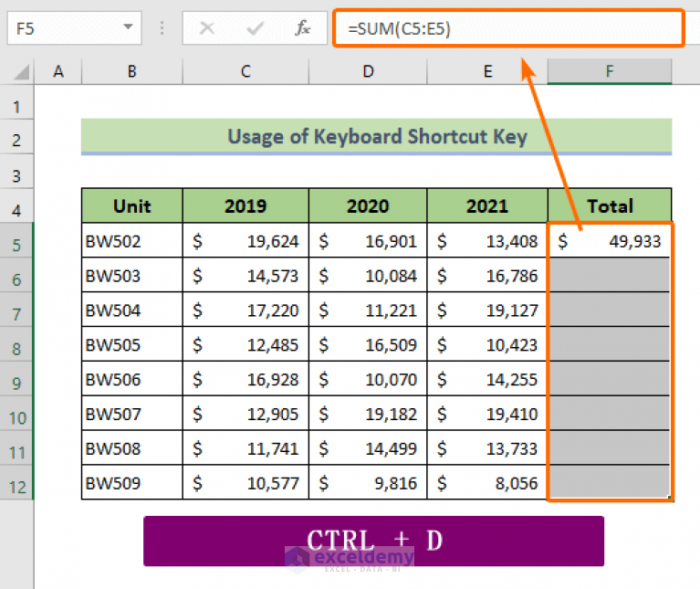Select row 1 header

tap(17, 102)
